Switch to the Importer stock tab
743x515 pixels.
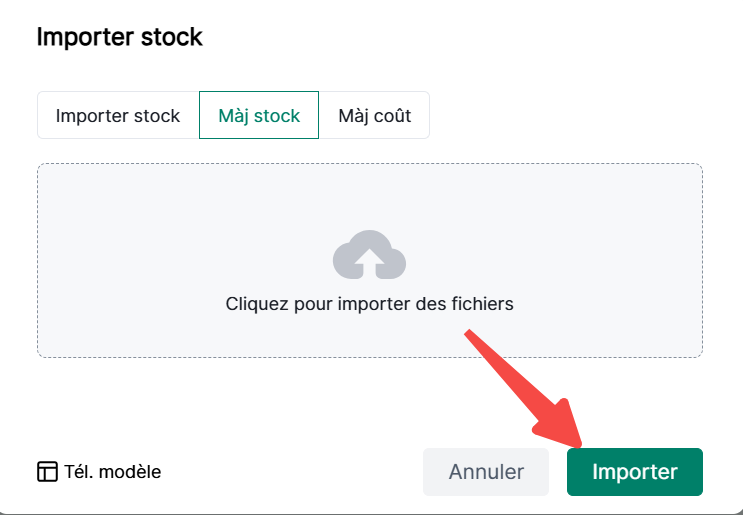tap(118, 115)
